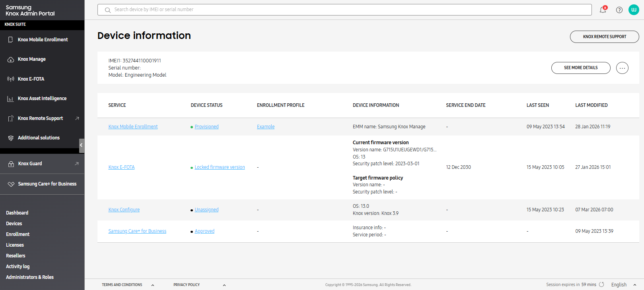Collapse the sidebar with the arrow handle
The width and height of the screenshot is (644, 290).
click(x=82, y=145)
